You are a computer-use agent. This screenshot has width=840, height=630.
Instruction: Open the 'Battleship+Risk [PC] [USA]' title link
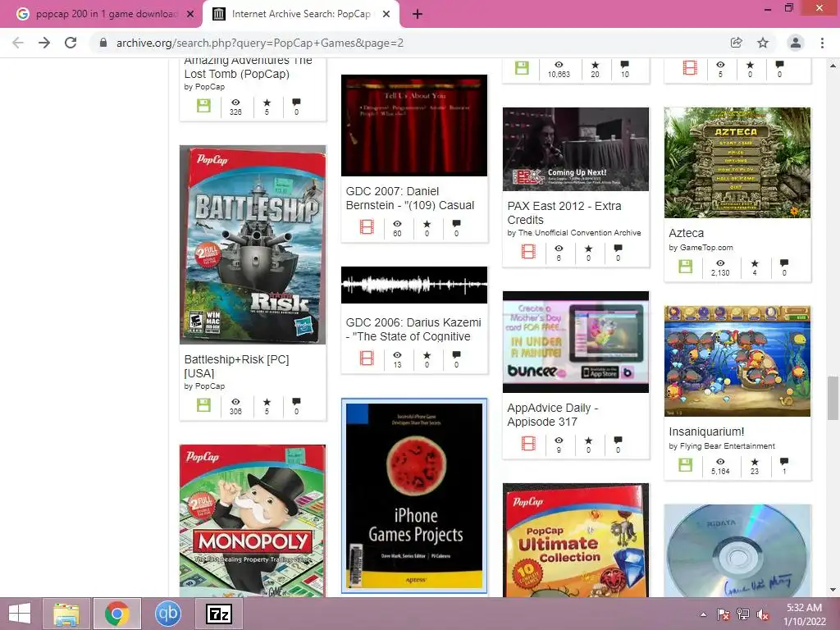pos(237,367)
